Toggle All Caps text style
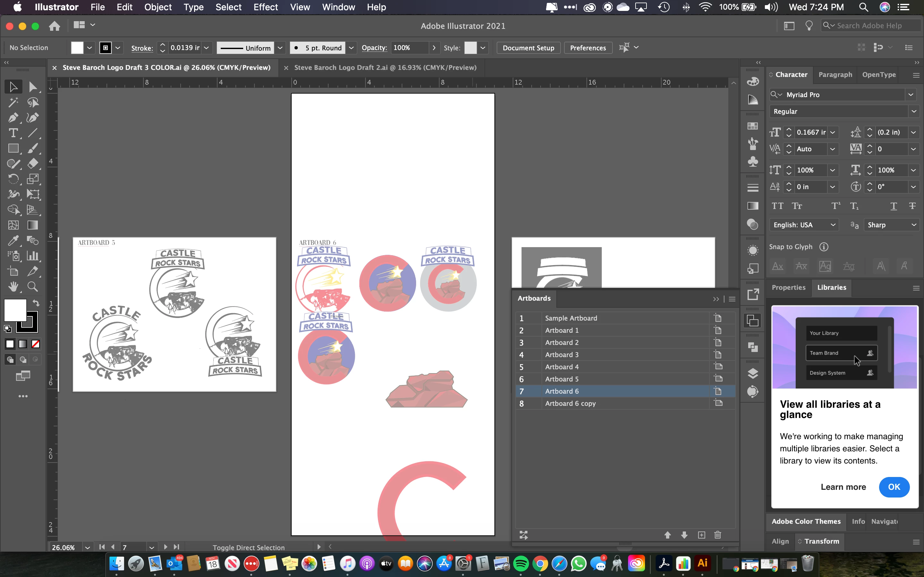This screenshot has width=924, height=577. 777,206
